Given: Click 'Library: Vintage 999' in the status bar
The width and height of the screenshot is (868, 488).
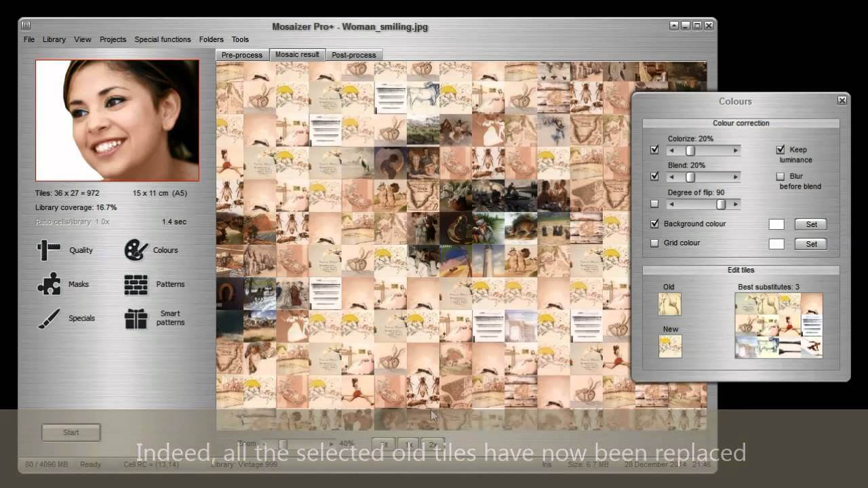Looking at the screenshot, I should (244, 464).
